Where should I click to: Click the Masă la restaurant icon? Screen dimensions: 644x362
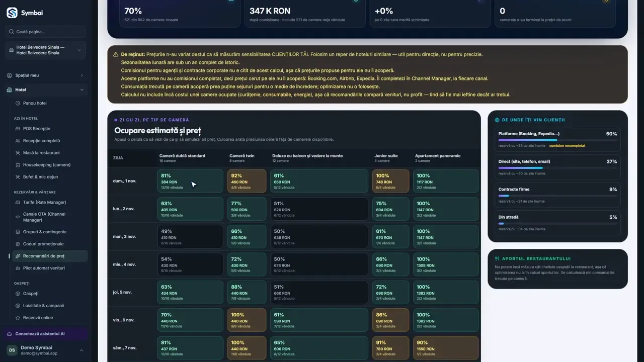tap(18, 153)
